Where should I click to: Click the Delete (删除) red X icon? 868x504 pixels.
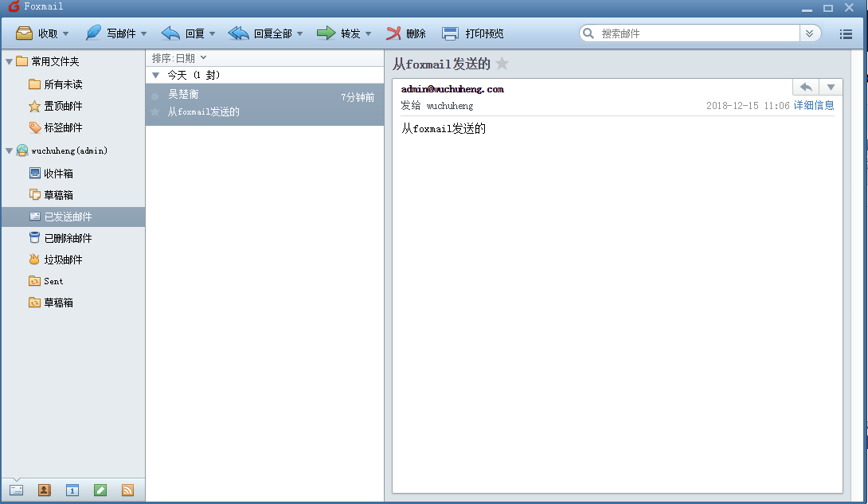click(393, 33)
